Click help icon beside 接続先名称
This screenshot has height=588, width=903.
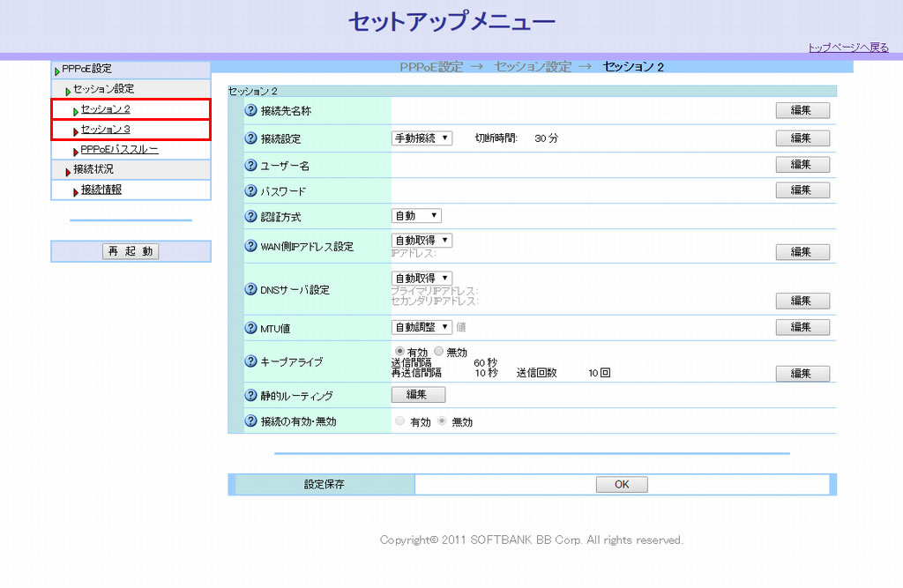coord(250,111)
